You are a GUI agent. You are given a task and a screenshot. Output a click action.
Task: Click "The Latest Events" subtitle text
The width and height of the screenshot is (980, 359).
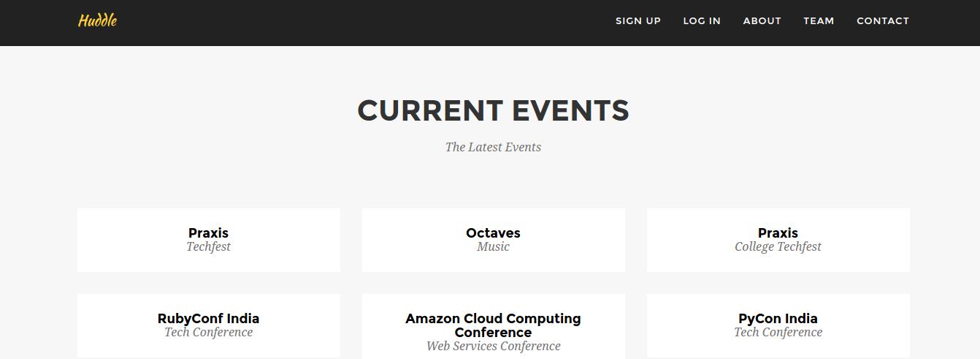(493, 147)
